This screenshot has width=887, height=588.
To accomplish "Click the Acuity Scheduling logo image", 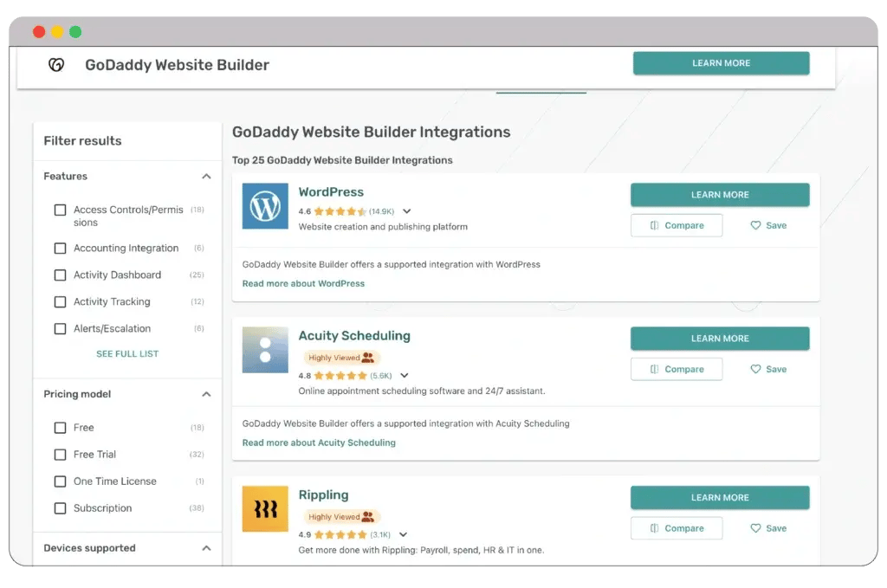I will pos(265,350).
